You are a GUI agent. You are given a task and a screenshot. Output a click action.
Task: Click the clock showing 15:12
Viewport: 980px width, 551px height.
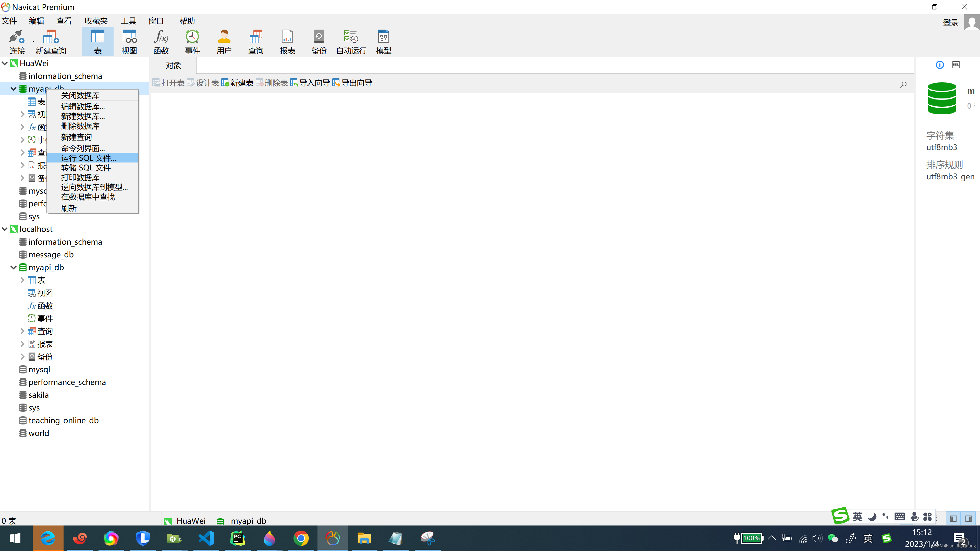[x=922, y=532]
